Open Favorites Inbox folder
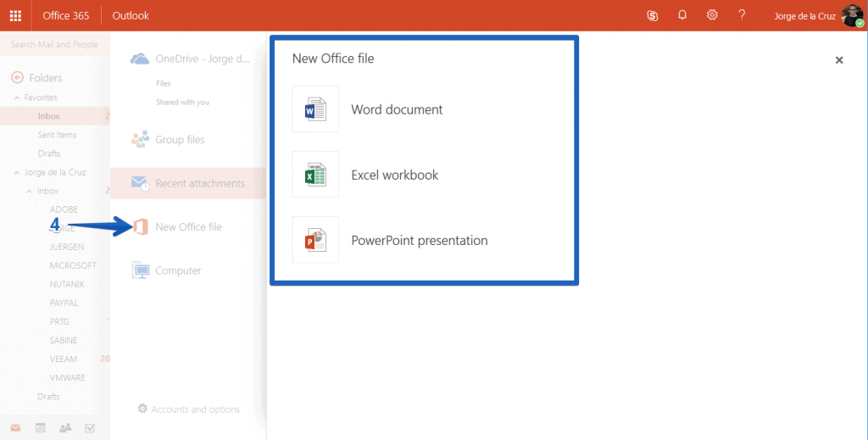868x440 pixels. 55,115
